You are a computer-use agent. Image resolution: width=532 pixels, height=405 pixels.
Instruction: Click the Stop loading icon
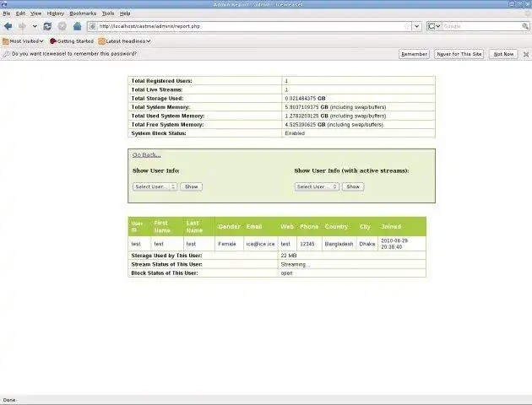[62, 26]
